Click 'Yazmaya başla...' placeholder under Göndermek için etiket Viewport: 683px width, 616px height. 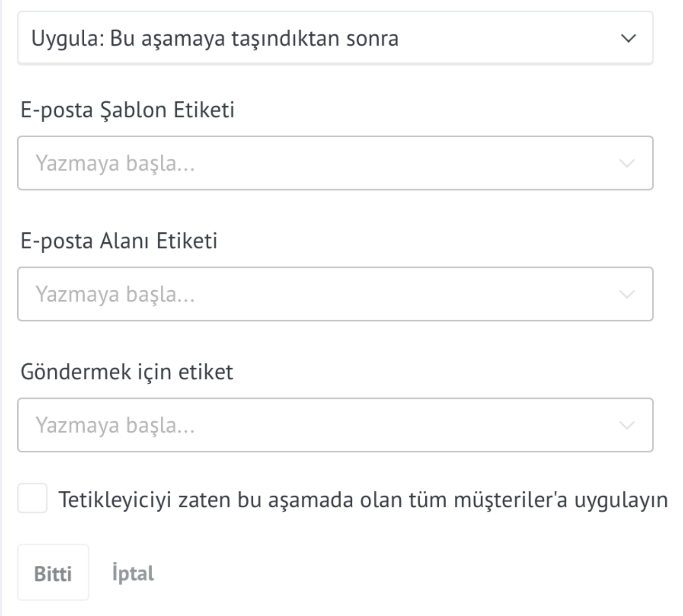(x=115, y=425)
